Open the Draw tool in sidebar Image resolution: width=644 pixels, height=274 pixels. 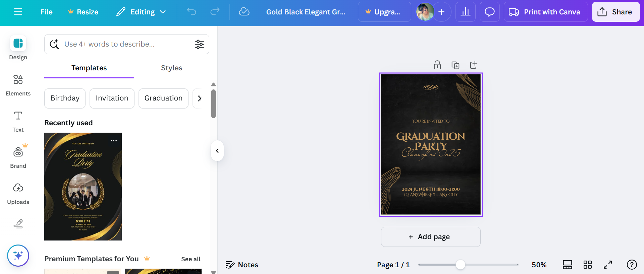(x=18, y=224)
